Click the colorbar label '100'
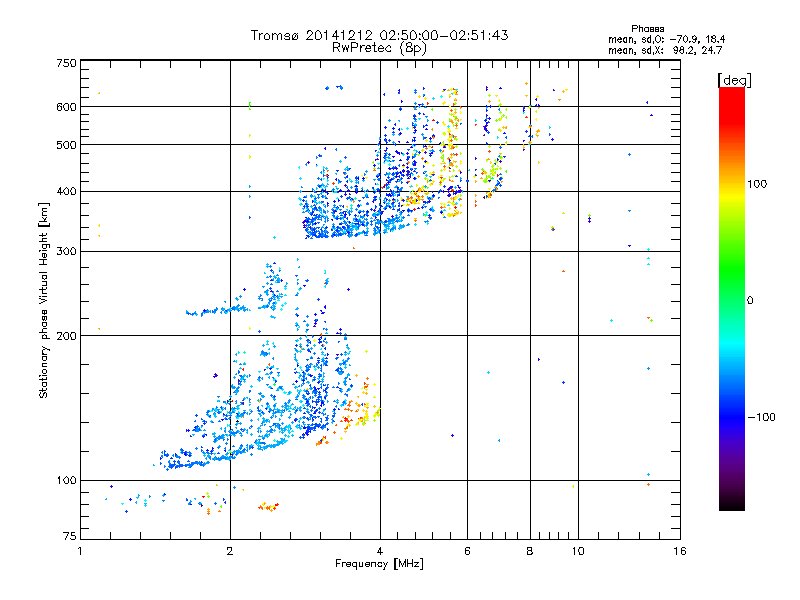Viewport: 800px width, 600px height. click(x=757, y=184)
